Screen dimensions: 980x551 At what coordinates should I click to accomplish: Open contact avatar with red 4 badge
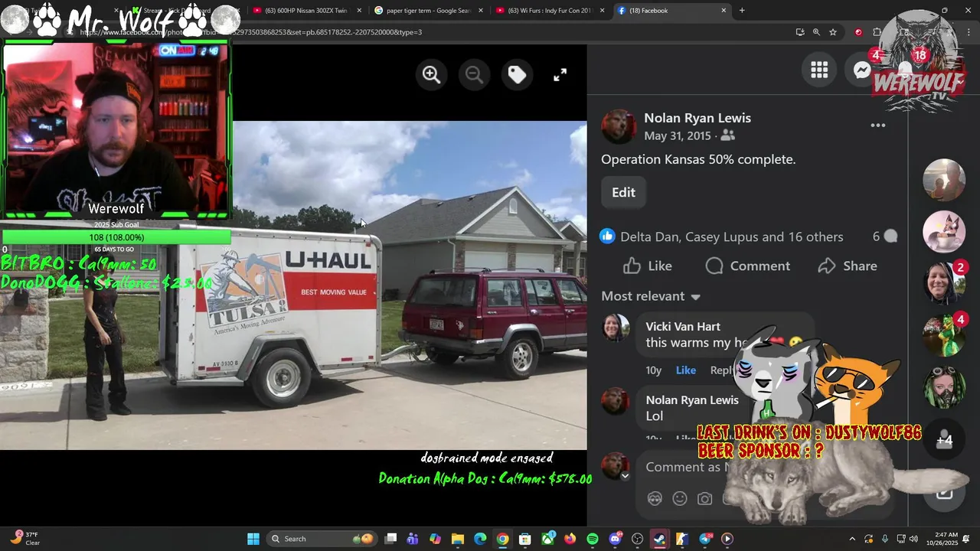click(944, 334)
